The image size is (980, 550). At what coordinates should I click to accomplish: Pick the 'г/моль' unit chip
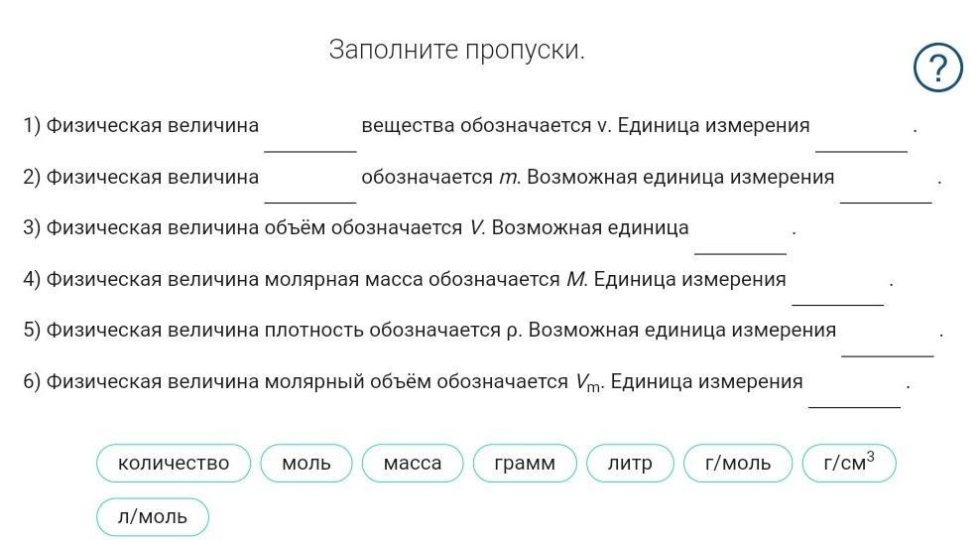tap(738, 463)
